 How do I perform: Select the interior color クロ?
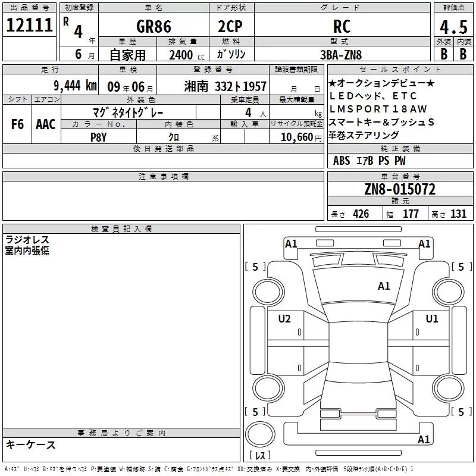pyautogui.click(x=174, y=137)
